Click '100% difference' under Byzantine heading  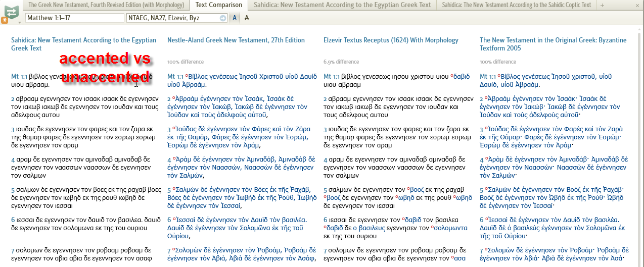(497, 62)
